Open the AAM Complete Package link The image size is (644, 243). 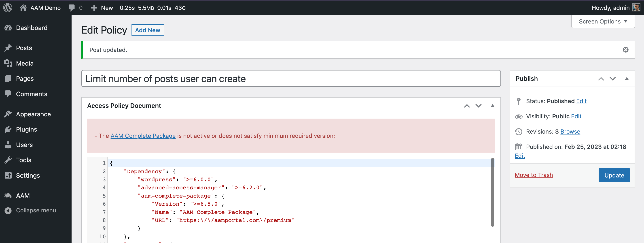tap(143, 136)
